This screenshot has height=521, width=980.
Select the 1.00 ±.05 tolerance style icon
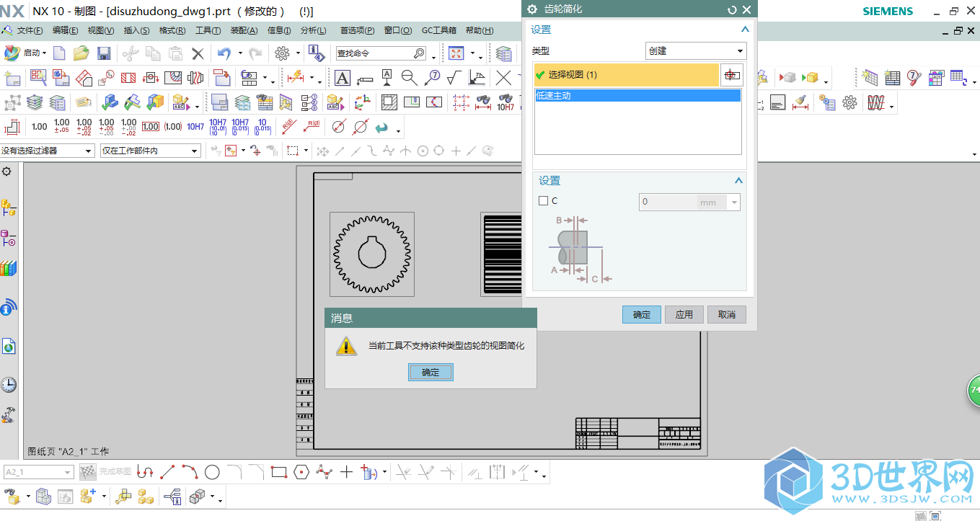pos(62,127)
